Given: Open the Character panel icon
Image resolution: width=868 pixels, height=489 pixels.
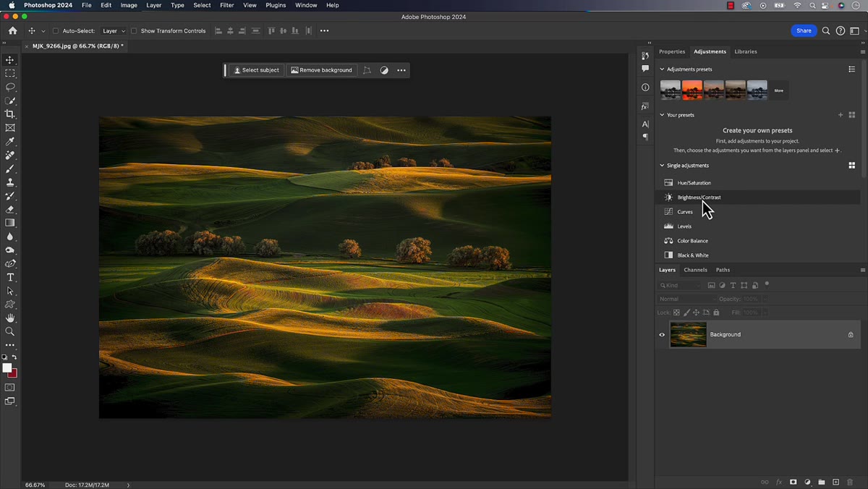Looking at the screenshot, I should click(x=645, y=124).
